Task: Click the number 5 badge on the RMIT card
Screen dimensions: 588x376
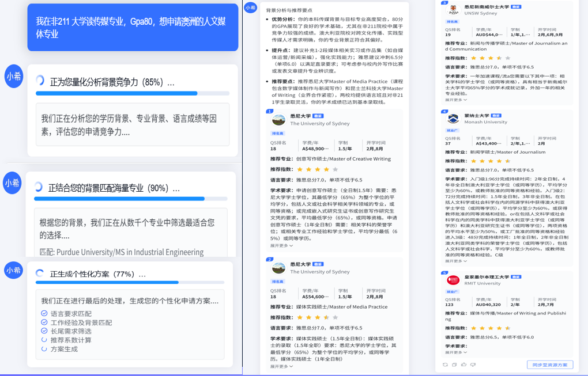Action: click(x=445, y=272)
